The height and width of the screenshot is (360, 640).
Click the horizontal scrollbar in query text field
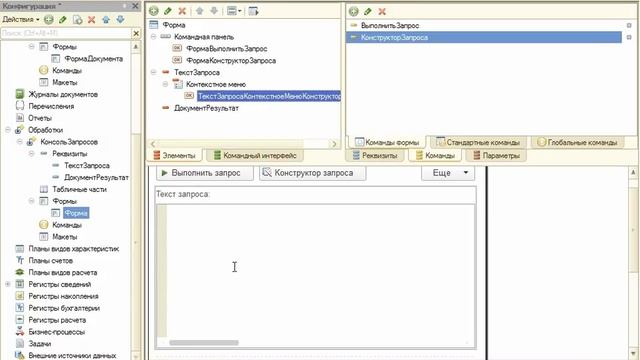point(204,343)
